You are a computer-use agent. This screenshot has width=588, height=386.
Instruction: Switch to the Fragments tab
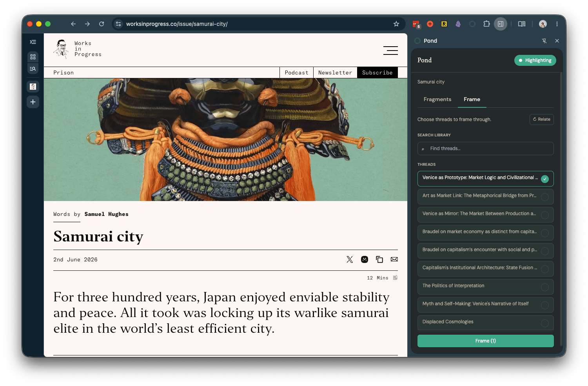437,99
